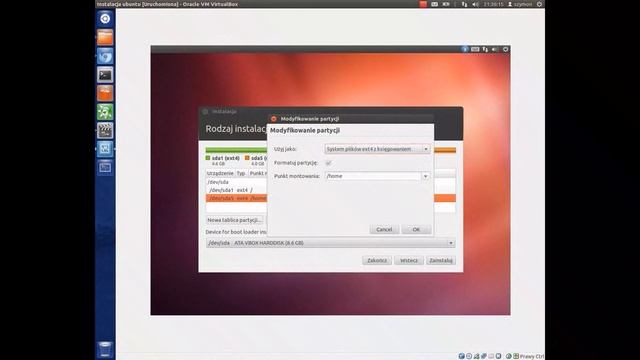Confirm with OK in partition dialog
This screenshot has width=640, height=360.
pyautogui.click(x=416, y=229)
